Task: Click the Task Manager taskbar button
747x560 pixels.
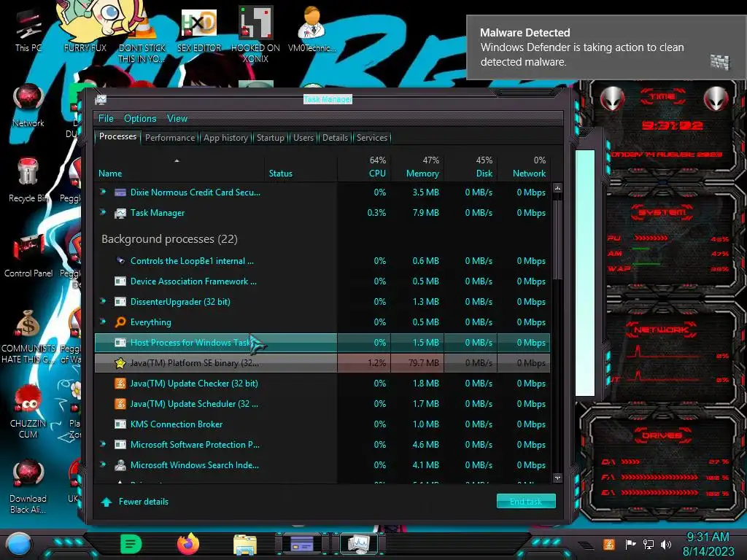Action: [358, 544]
